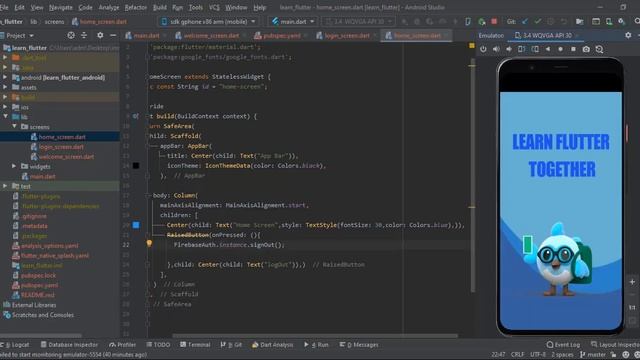Expand the widgets folder
The height and width of the screenshot is (360, 640).
[x=14, y=166]
